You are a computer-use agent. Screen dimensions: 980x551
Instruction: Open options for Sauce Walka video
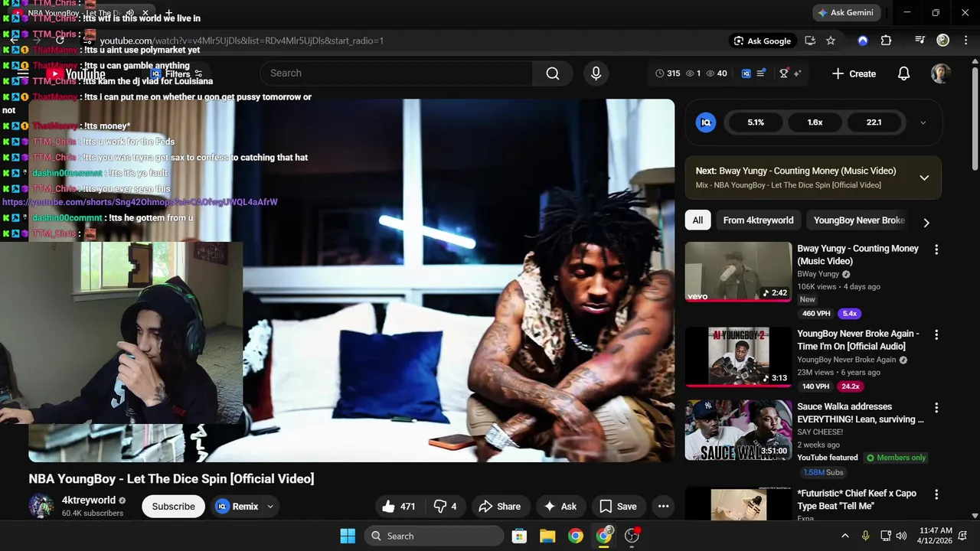click(936, 408)
